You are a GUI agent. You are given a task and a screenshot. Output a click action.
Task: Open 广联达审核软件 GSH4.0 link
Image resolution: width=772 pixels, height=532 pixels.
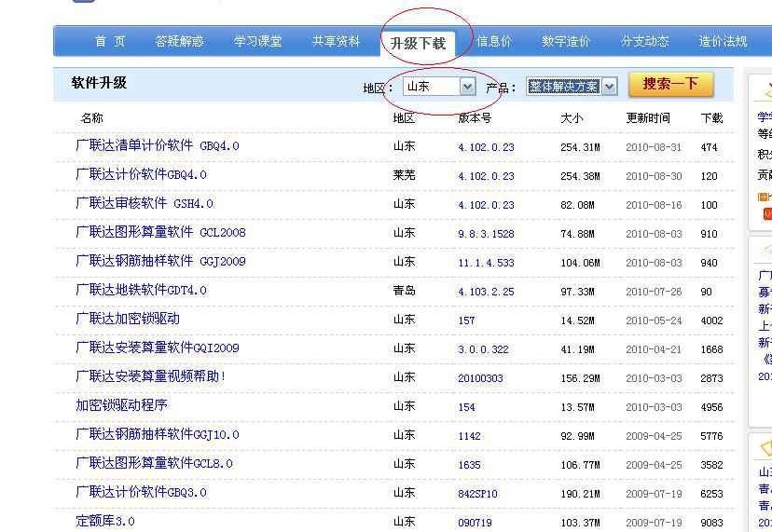[145, 203]
